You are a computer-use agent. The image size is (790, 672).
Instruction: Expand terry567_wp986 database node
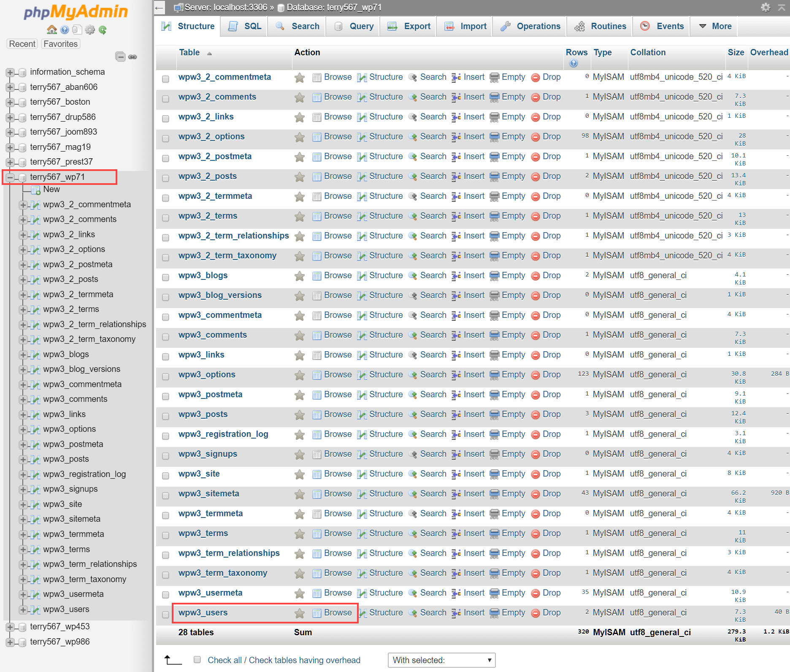[10, 642]
